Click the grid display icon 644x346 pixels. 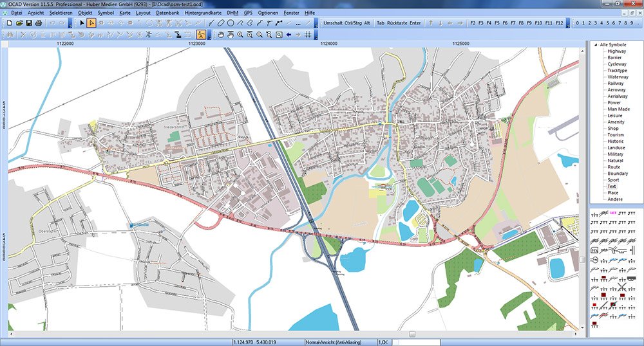pyautogui.click(x=308, y=35)
